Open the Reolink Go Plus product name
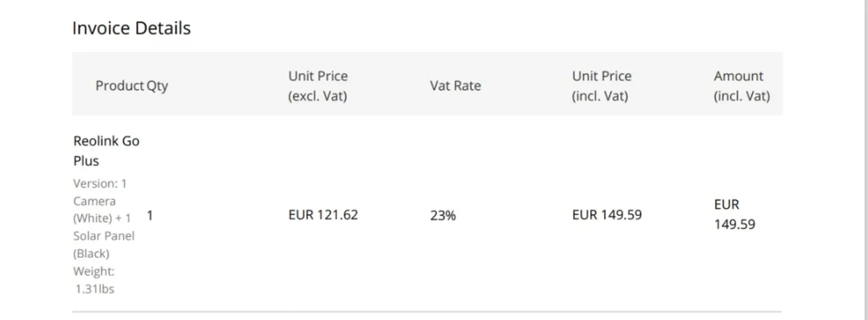 click(x=106, y=151)
